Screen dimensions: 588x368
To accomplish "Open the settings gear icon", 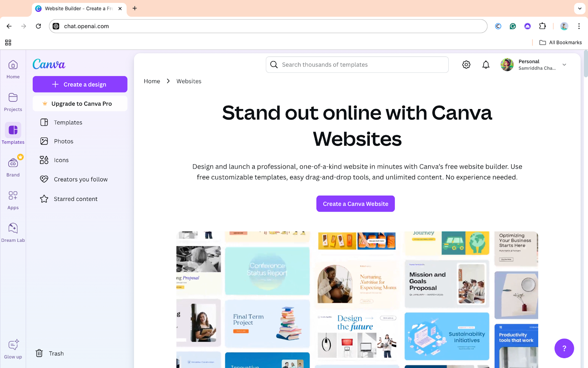I will (x=466, y=65).
